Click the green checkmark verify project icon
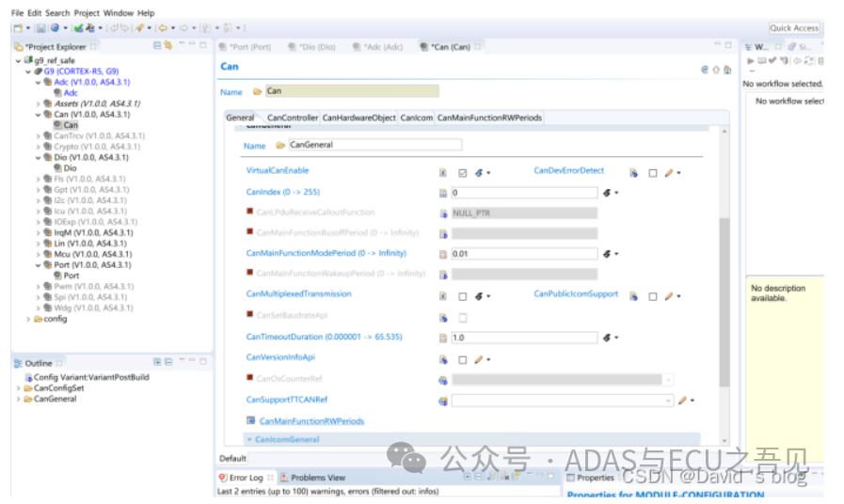 79,28
